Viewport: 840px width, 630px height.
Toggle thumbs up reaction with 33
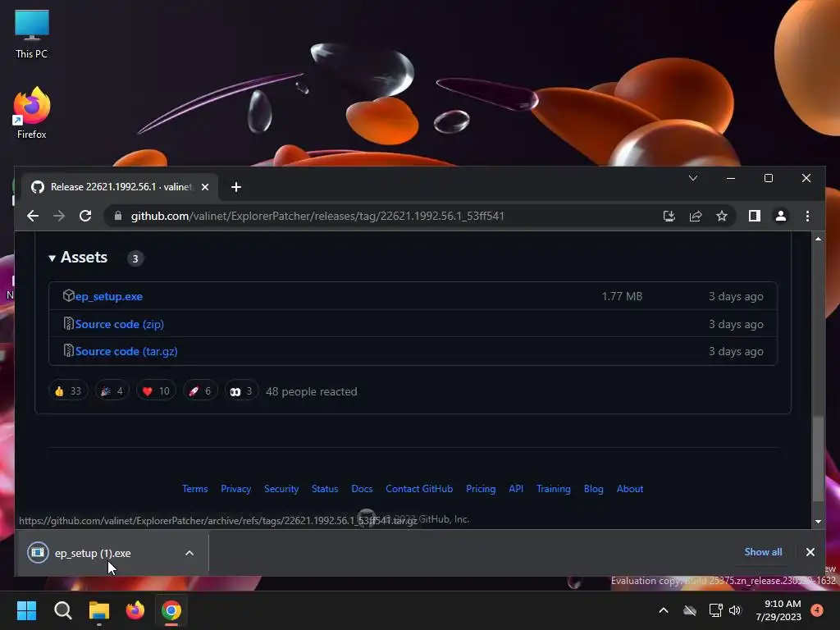click(68, 391)
